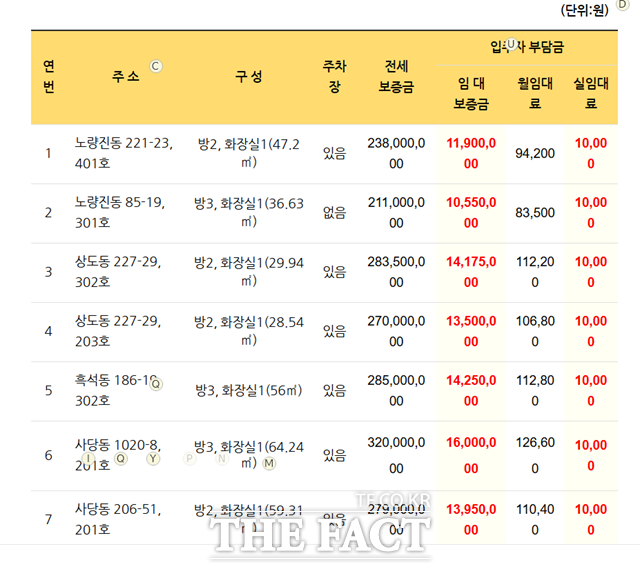
Task: Click red rental deposit '14,175,000'
Action: [471, 272]
